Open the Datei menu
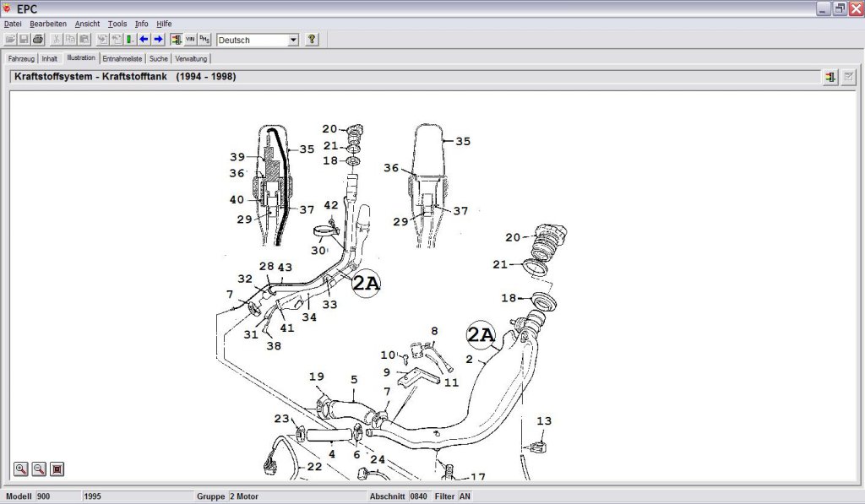Image resolution: width=865 pixels, height=504 pixels. (13, 24)
